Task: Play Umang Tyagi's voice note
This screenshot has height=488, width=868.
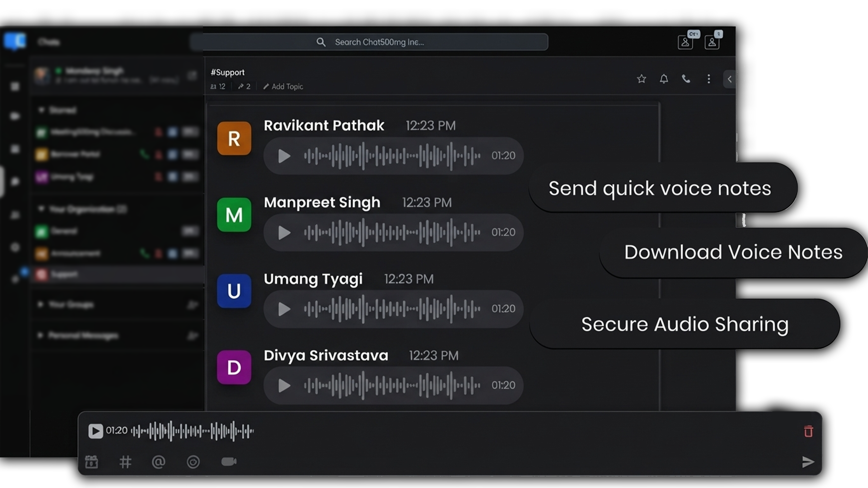Action: tap(284, 309)
